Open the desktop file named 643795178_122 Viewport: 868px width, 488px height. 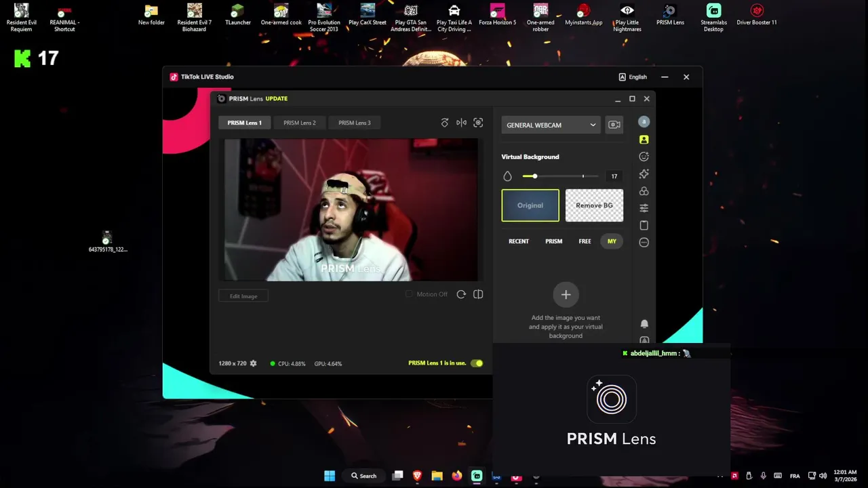[107, 241]
